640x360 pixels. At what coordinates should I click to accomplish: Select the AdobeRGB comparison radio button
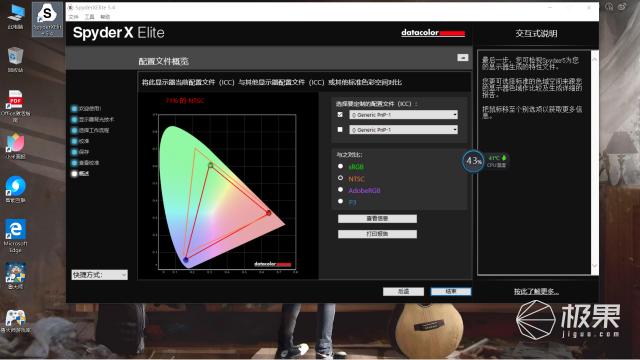[340, 189]
